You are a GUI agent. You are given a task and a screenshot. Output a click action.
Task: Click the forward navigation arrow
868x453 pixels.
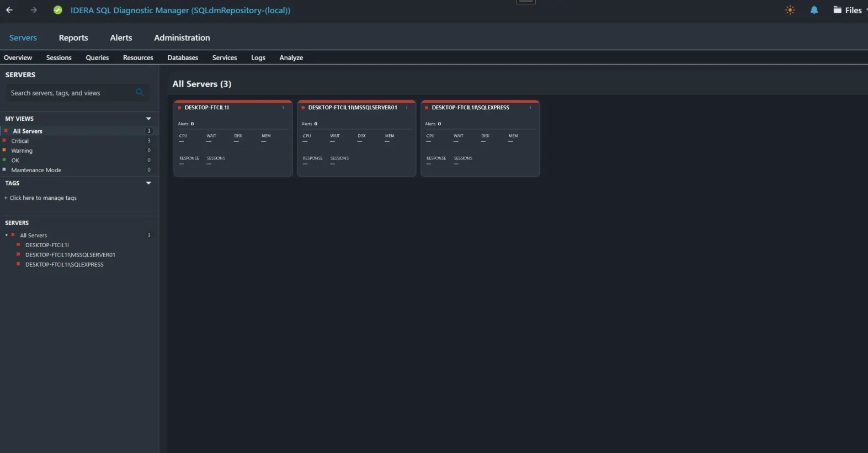point(34,10)
